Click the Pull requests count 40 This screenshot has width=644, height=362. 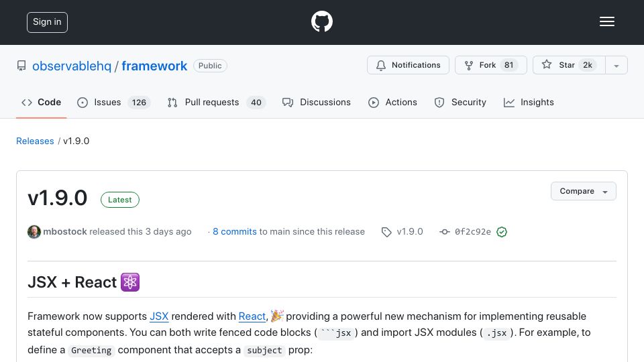pos(256,102)
